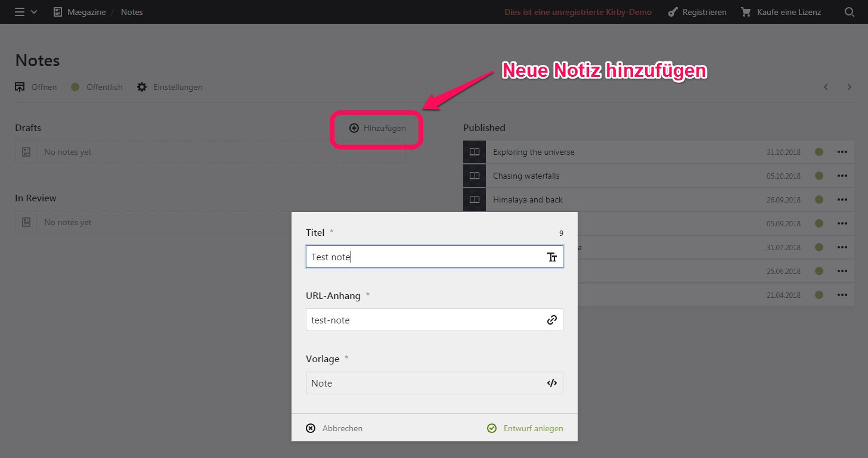Click the shopping cart license icon

746,12
